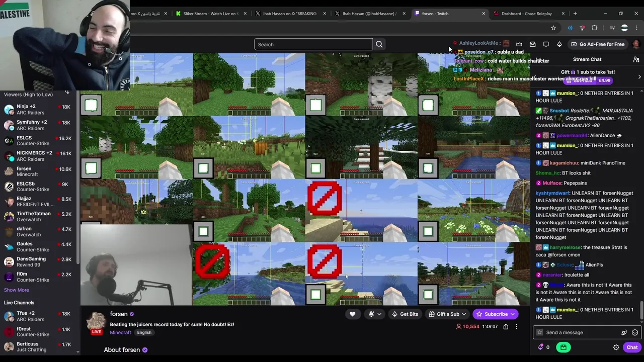Open Chrome three-dot menu
Screen dimensions: 644x362
pos(636,28)
